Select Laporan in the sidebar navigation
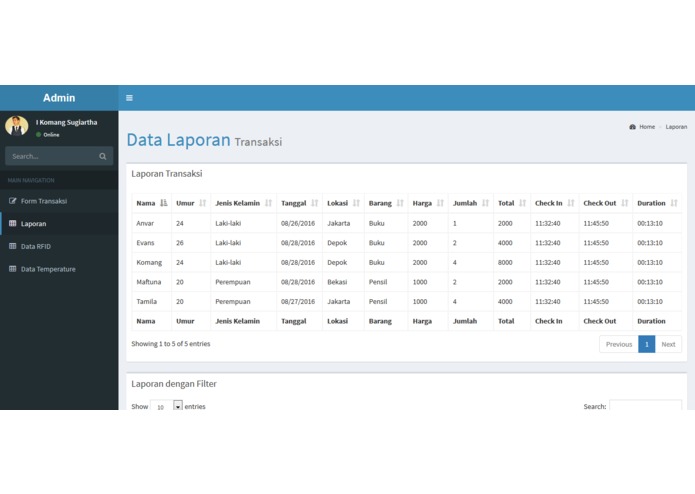695x494 pixels. click(x=59, y=223)
